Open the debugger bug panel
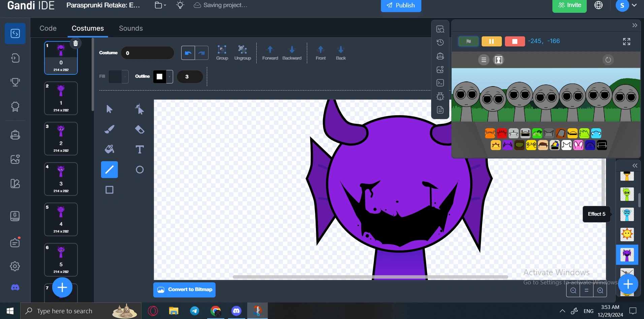The image size is (644, 319). (x=440, y=96)
